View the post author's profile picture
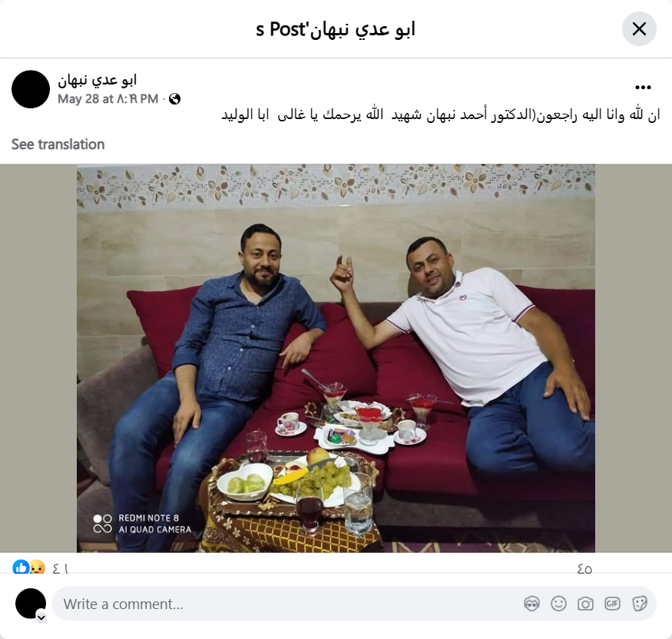The image size is (672, 639). [31, 89]
